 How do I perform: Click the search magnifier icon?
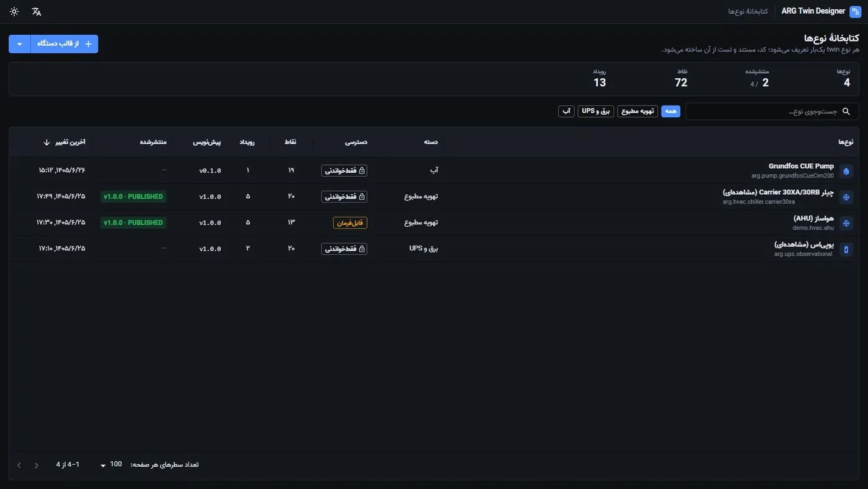click(x=847, y=112)
